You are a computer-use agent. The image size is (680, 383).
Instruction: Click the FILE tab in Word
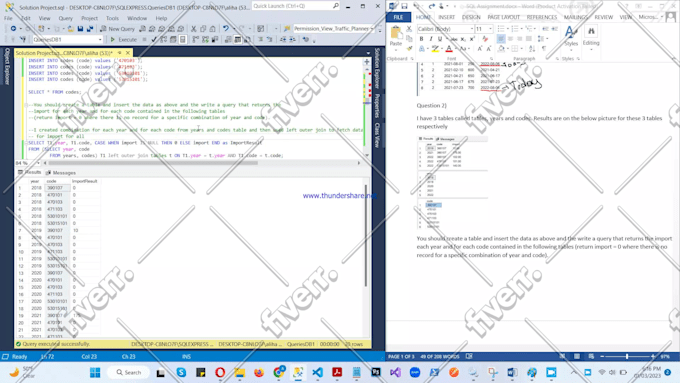[x=398, y=17]
